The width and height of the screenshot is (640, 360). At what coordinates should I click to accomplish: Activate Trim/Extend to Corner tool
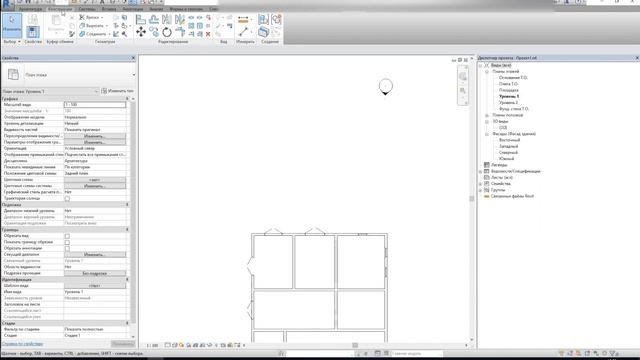tap(180, 32)
